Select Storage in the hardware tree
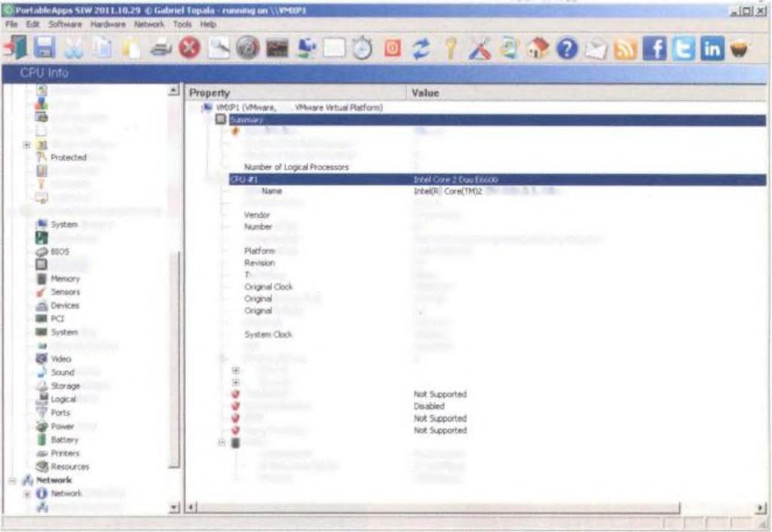Viewport: 772px width, 532px height. pyautogui.click(x=66, y=386)
